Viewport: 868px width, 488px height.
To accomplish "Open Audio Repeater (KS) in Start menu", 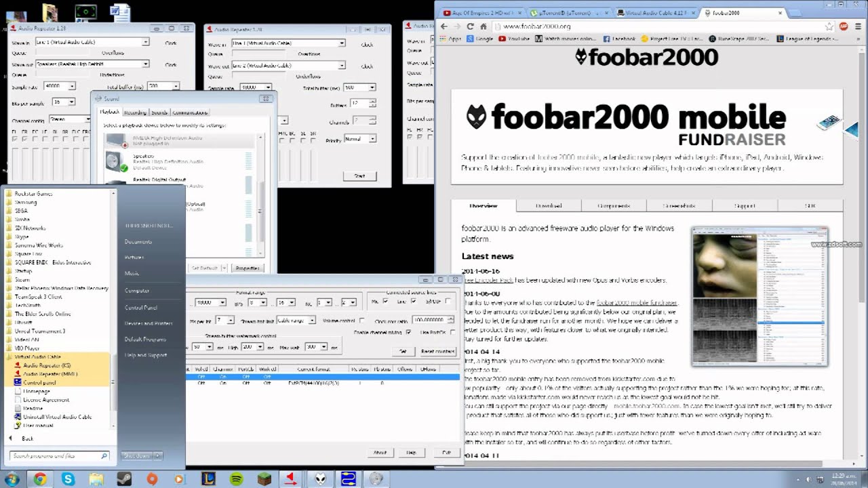I will (x=46, y=365).
